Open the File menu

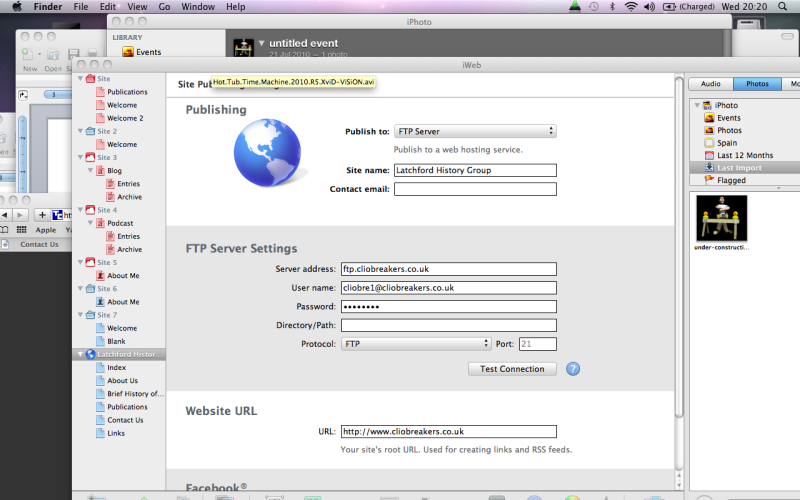coord(81,7)
